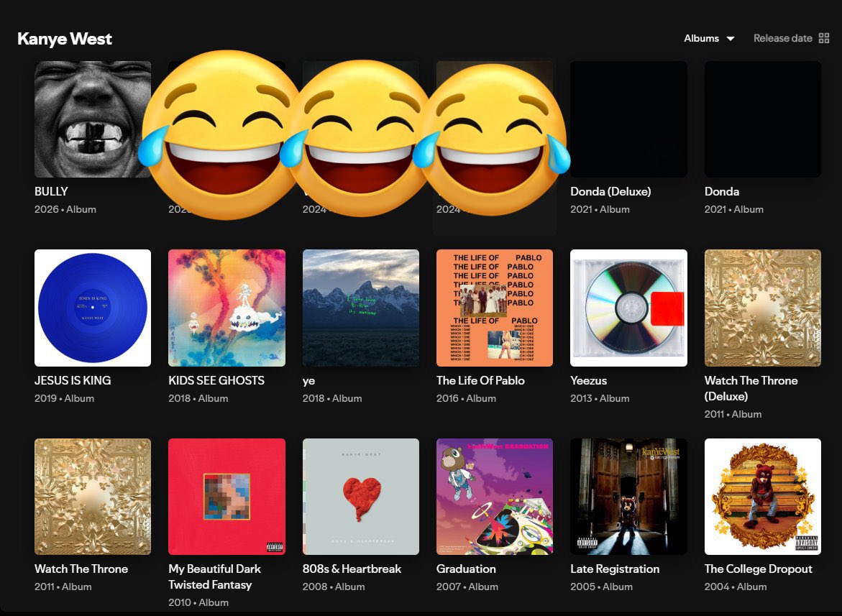Open the Graduation album cover
Viewport: 842px width, 616px height.
495,497
